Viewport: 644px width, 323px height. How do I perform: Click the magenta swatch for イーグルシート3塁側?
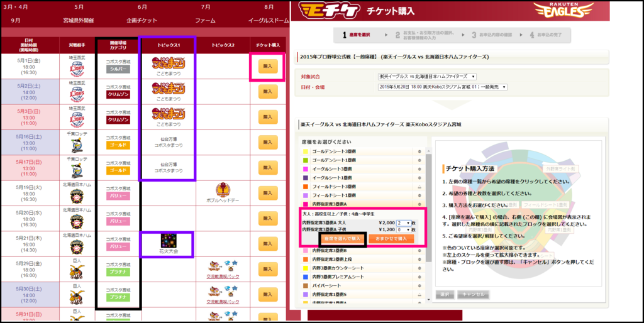coord(305,169)
